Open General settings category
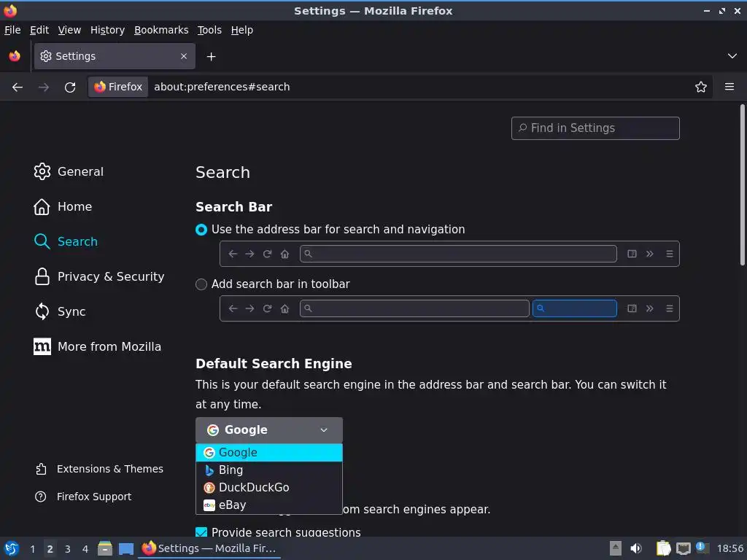Screen dimensions: 747x560 [69, 171]
